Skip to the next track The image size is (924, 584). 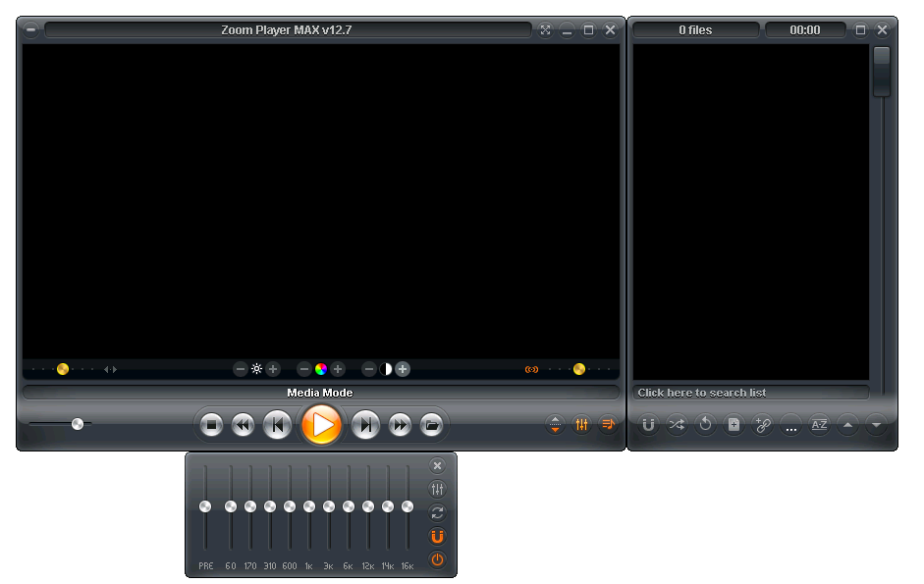[x=365, y=425]
